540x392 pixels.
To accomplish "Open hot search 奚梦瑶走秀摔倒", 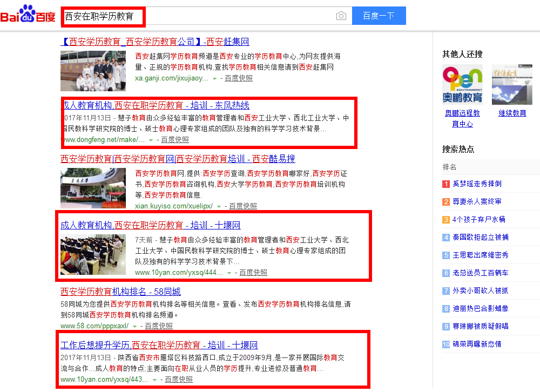I will [477, 184].
